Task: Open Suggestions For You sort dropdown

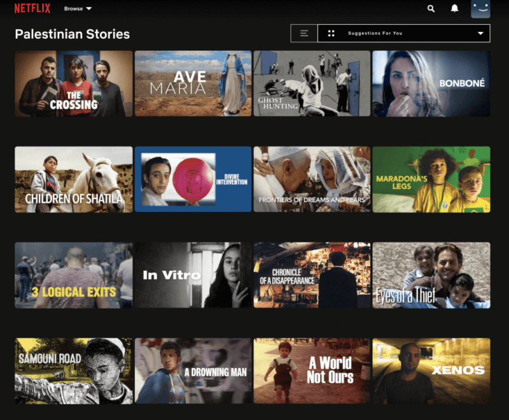Action: [404, 33]
